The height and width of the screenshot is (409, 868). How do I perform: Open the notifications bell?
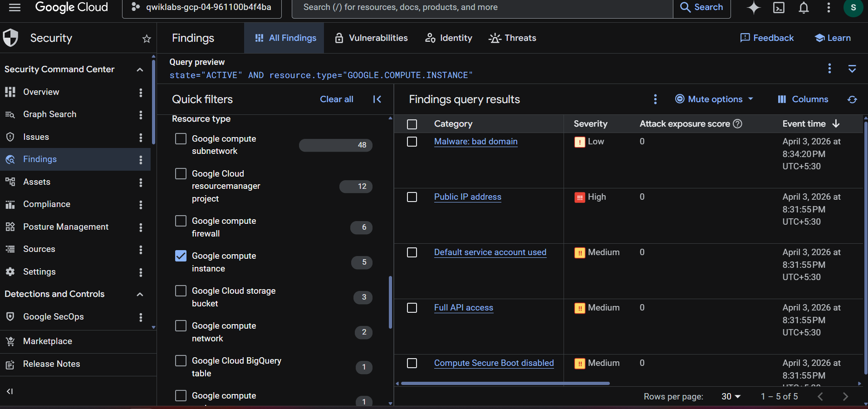coord(804,7)
